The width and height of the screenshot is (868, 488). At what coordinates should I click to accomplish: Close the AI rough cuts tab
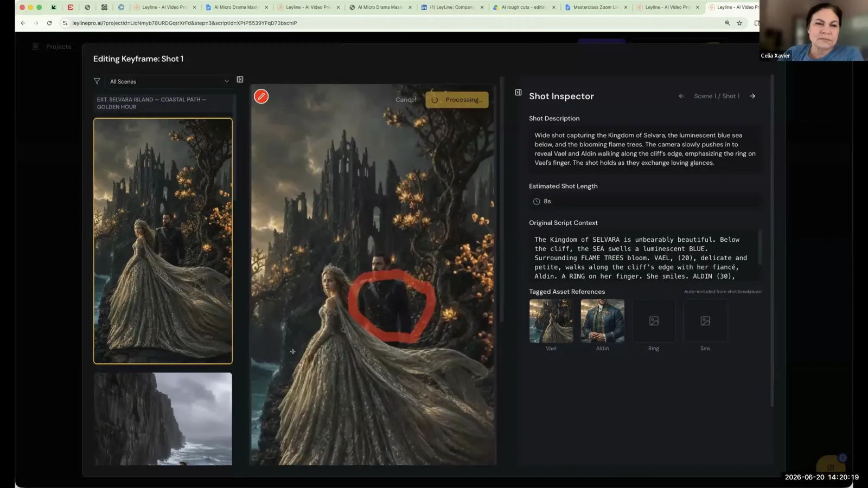pos(554,8)
